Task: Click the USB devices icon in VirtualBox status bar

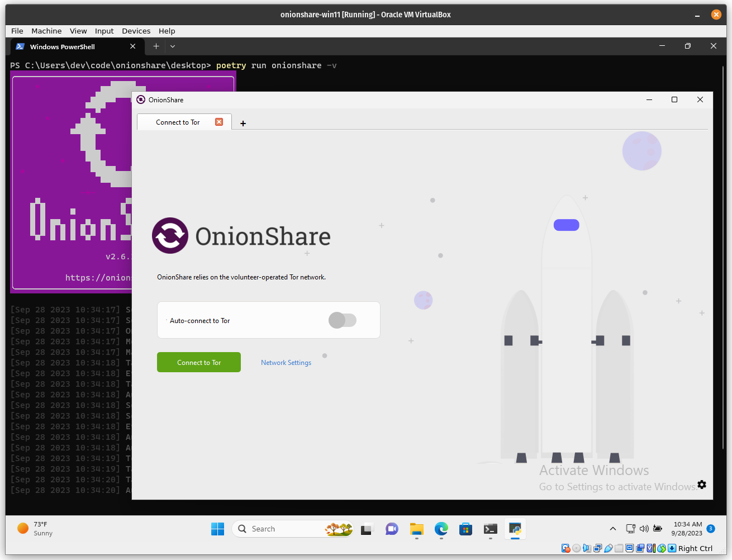Action: pyautogui.click(x=608, y=548)
